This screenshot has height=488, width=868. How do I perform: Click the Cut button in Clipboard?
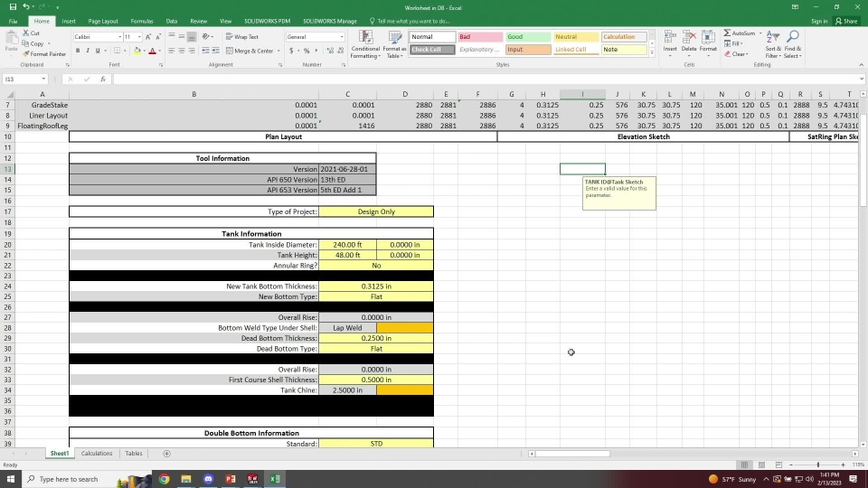click(31, 33)
